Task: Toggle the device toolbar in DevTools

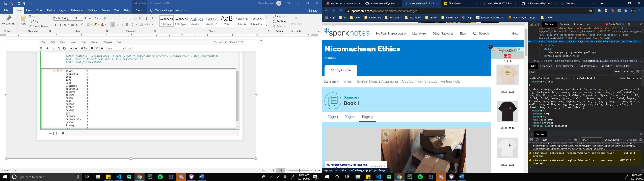Action: (537, 24)
